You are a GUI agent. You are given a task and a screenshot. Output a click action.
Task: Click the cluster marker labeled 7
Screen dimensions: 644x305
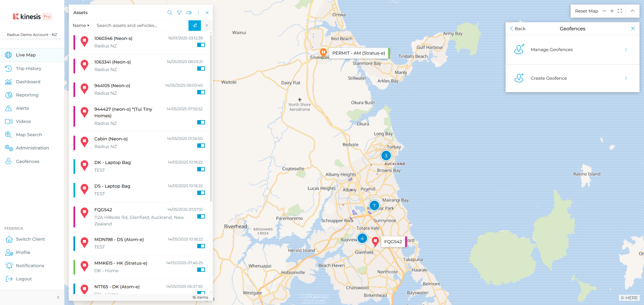(374, 206)
